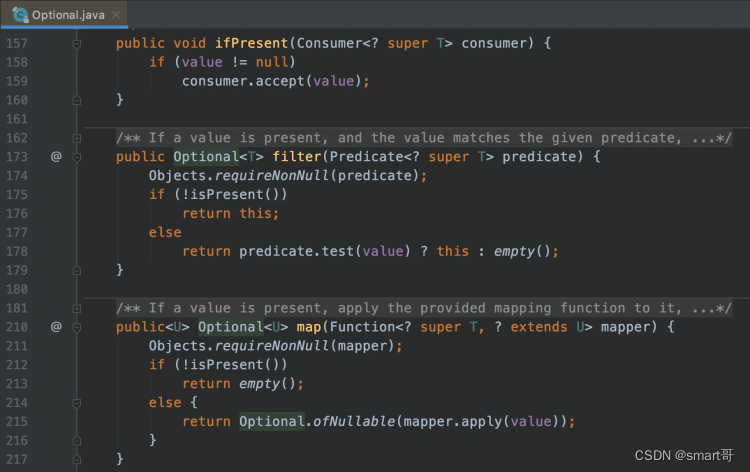Close the Optional.java tab
The height and width of the screenshot is (472, 750).
click(x=116, y=15)
